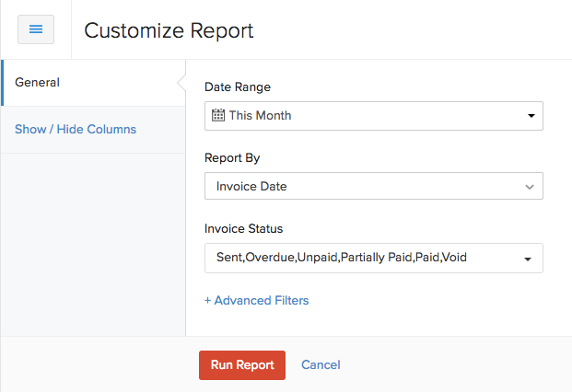Click the plus sign before Advanced Filters
The width and height of the screenshot is (572, 392).
click(x=208, y=301)
